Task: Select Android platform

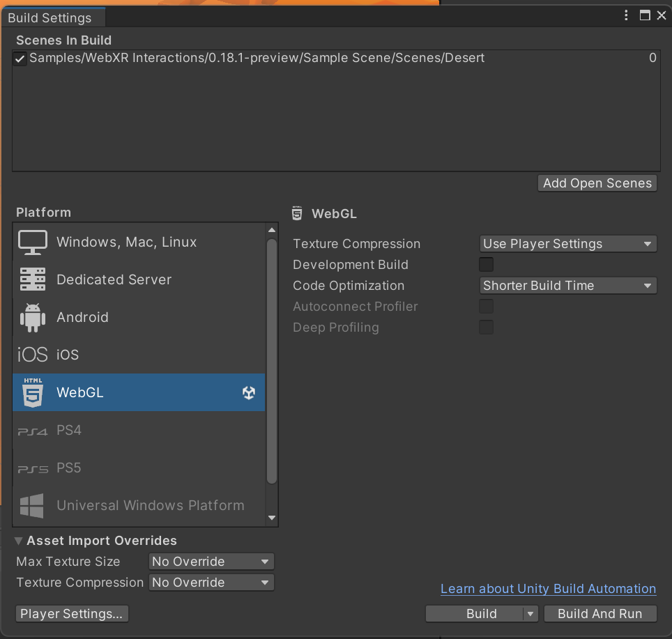Action: coord(139,317)
